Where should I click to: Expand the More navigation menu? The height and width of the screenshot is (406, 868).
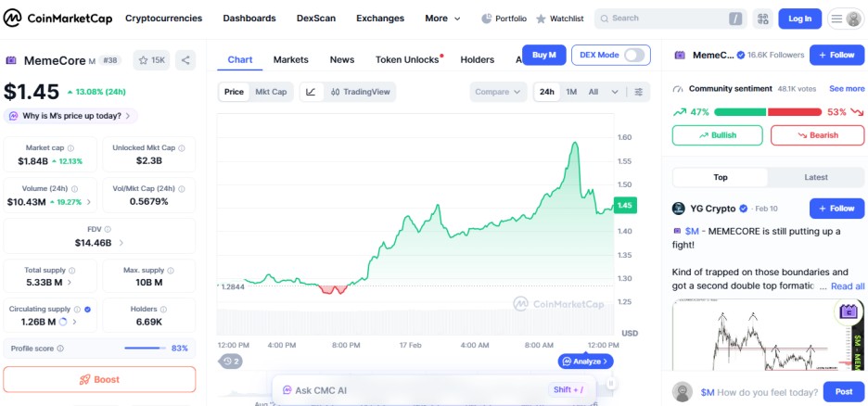(x=442, y=19)
